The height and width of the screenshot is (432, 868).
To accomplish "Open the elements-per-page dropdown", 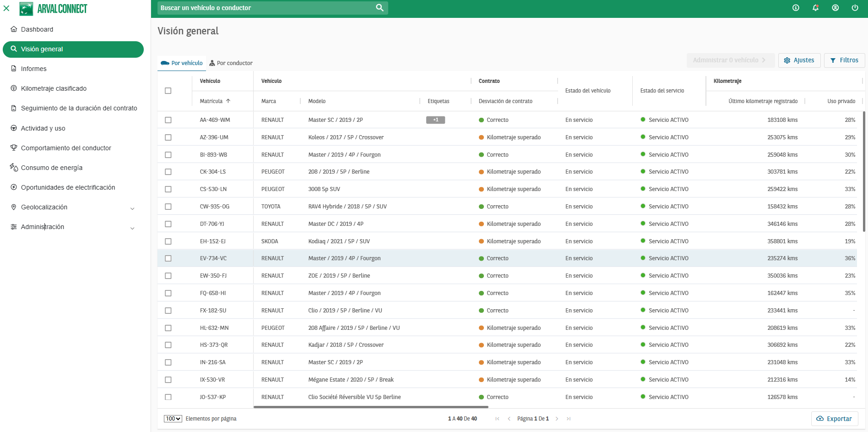I will point(173,419).
